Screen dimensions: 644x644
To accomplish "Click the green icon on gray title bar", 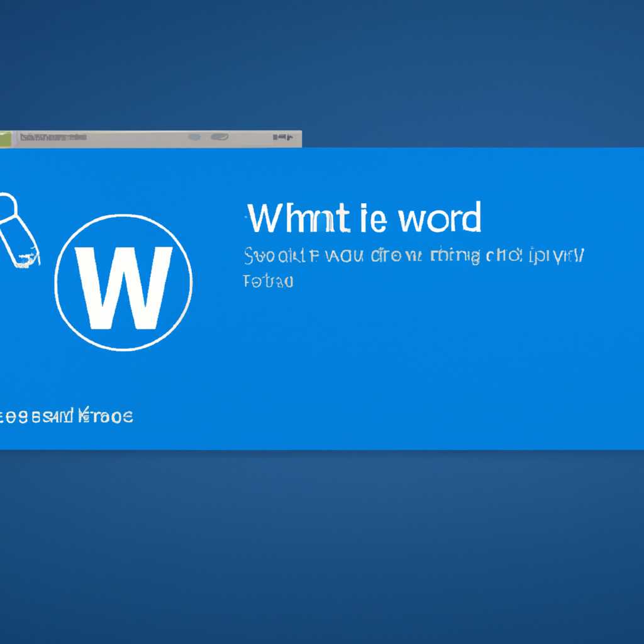I will point(5,139).
